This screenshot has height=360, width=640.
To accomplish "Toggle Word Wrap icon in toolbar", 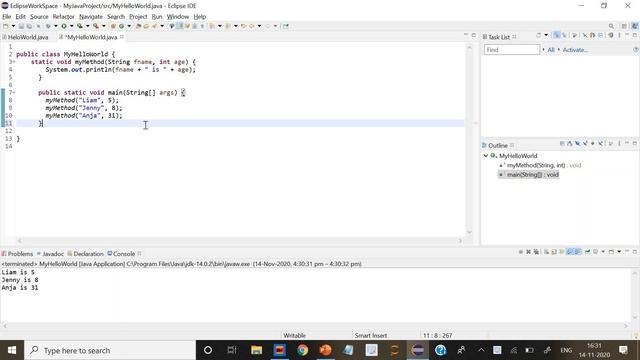I will click(187, 26).
